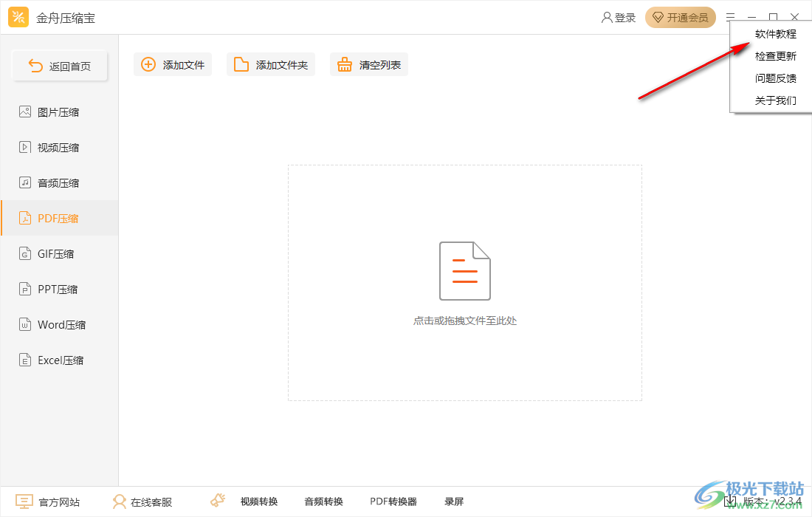This screenshot has height=517, width=812.
Task: Open the PDF转换器 link
Action: click(x=393, y=501)
